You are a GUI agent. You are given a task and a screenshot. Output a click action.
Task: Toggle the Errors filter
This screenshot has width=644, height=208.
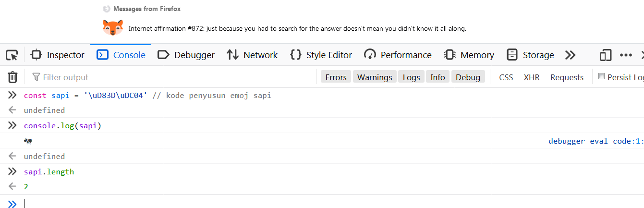click(336, 77)
